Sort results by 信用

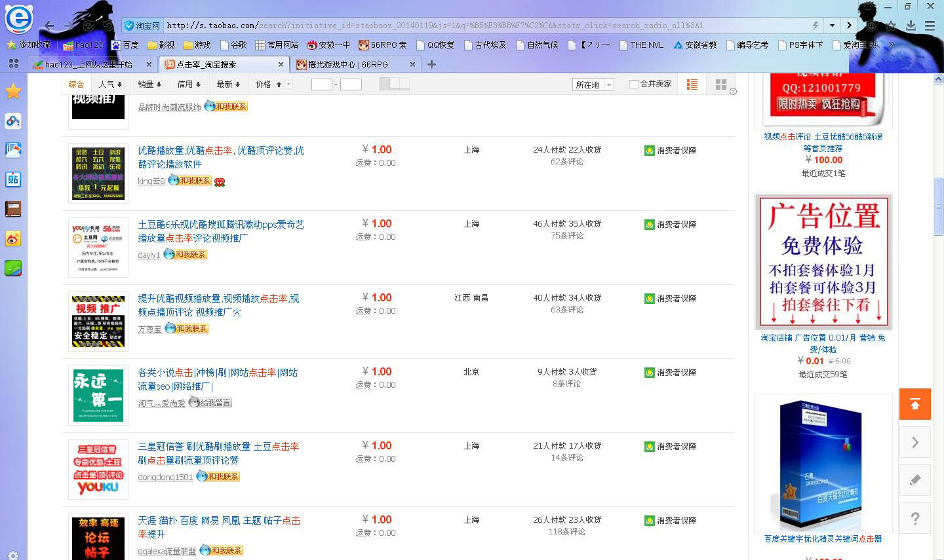click(189, 84)
